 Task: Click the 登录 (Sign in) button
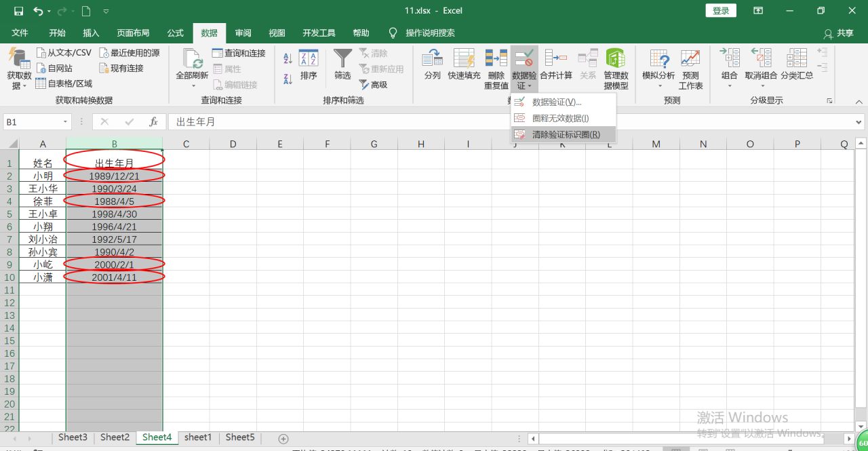pos(721,10)
